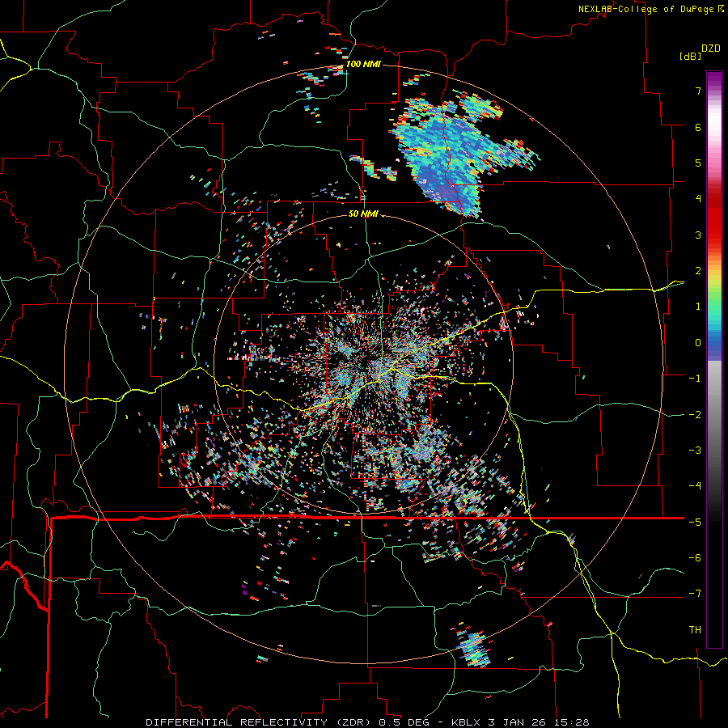Screen dimensions: 728x728
Task: Click the 100 NMI range ring label
Action: 363,64
